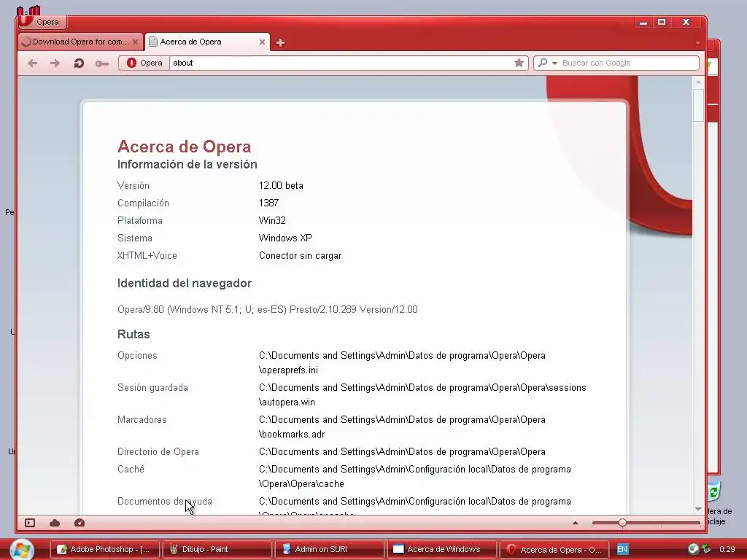Minimize the Opera window
This screenshot has height=560, width=747.
point(643,23)
